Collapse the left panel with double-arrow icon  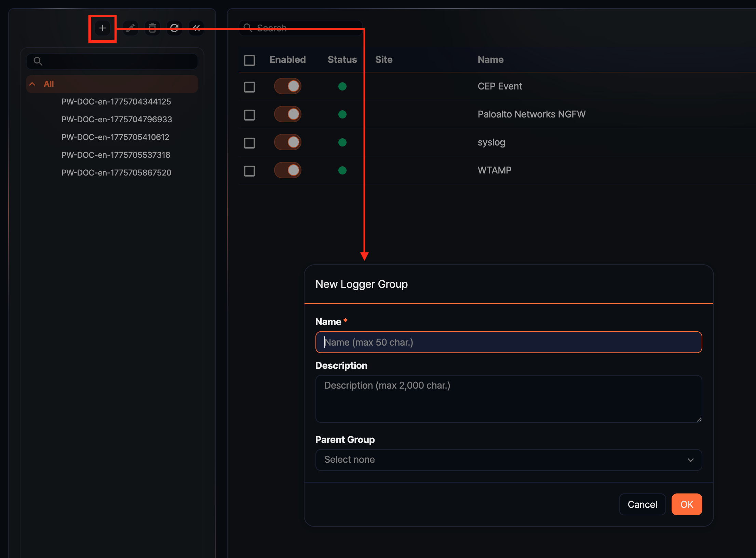[196, 28]
